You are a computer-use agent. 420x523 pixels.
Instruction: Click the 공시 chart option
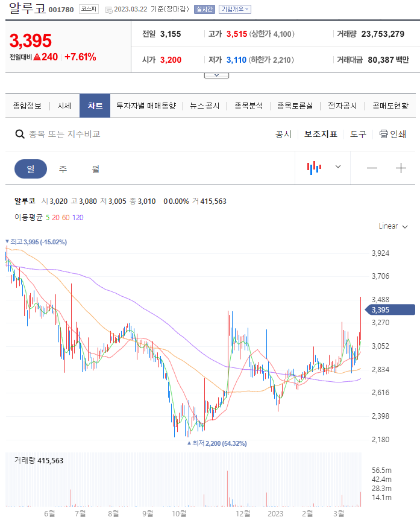pyautogui.click(x=283, y=134)
